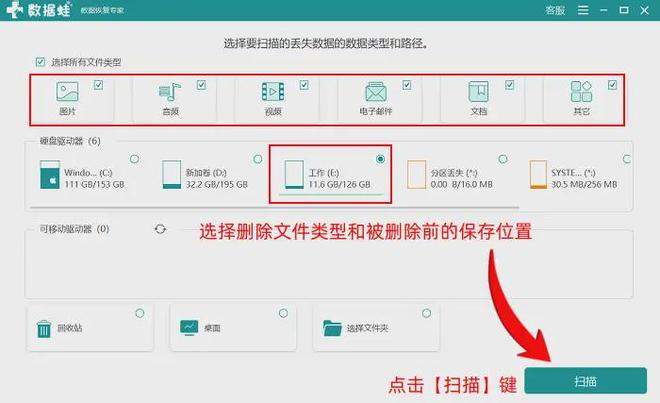Screen dimensions: 660x403
Task: Uncheck the 视频 file type checkbox
Action: (x=304, y=85)
